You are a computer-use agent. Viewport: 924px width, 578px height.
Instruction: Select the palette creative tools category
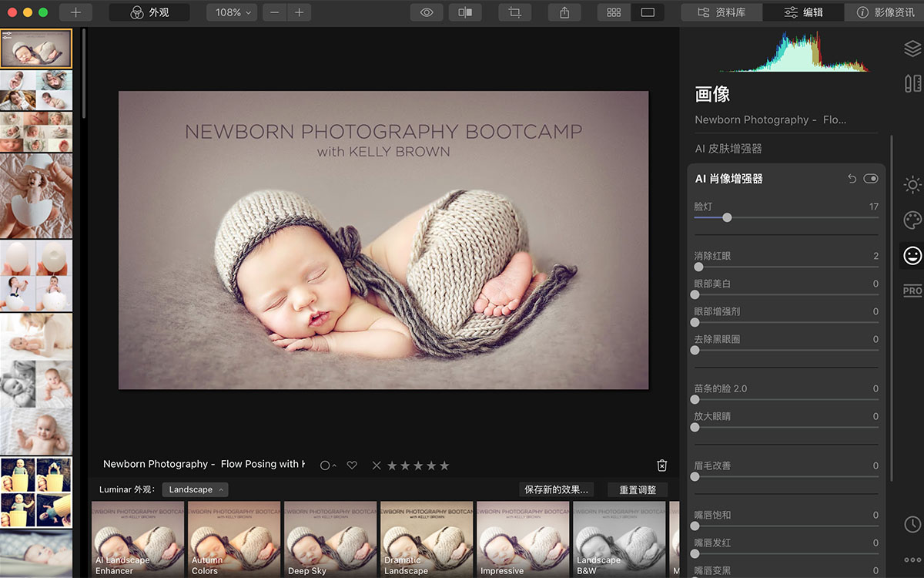pyautogui.click(x=912, y=220)
